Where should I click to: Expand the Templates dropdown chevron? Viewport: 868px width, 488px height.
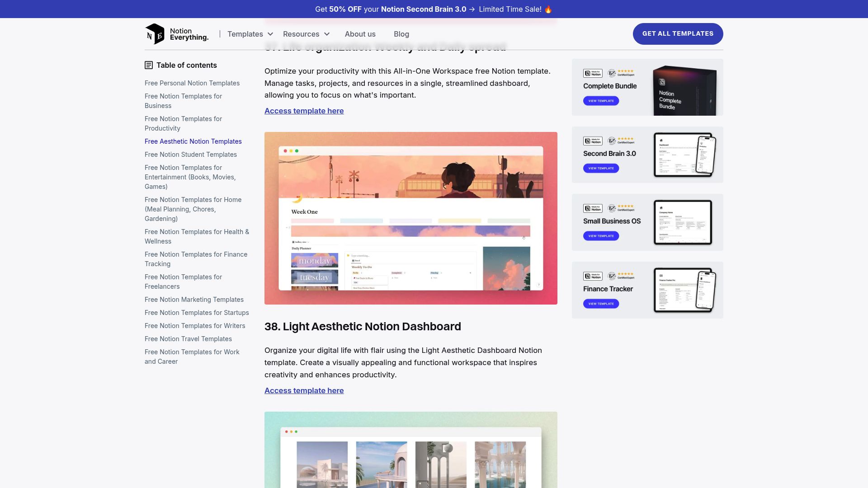(270, 34)
